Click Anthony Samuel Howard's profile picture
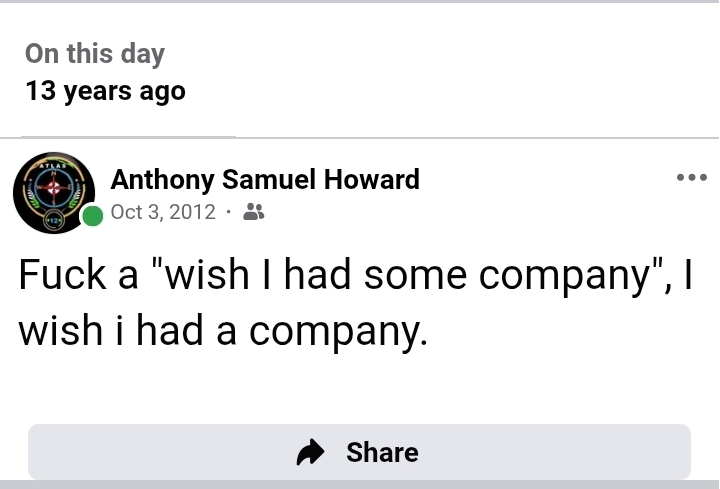 (54, 192)
